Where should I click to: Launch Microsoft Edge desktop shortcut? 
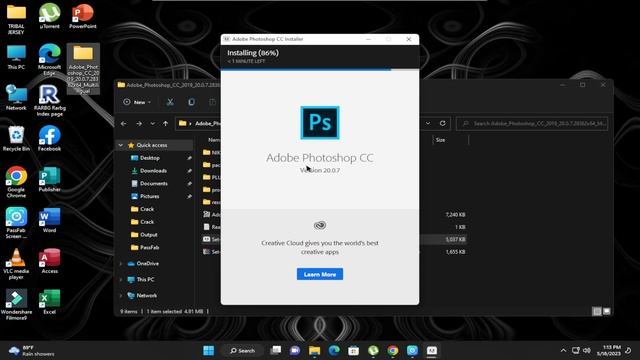pyautogui.click(x=49, y=60)
